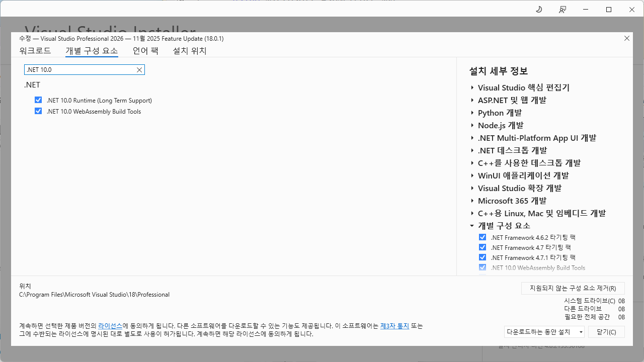
Task: Expand Microsoft 365 개발 section
Action: [472, 201]
